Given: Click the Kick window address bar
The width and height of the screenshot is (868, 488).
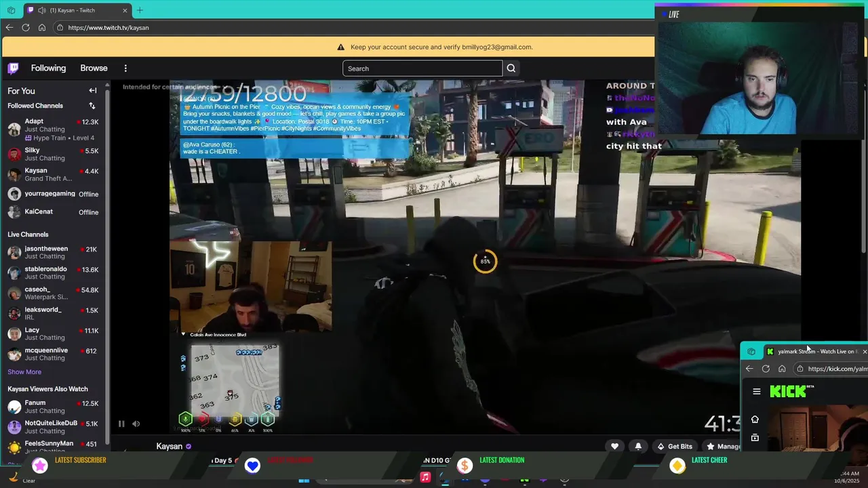Looking at the screenshot, I should click(x=831, y=369).
